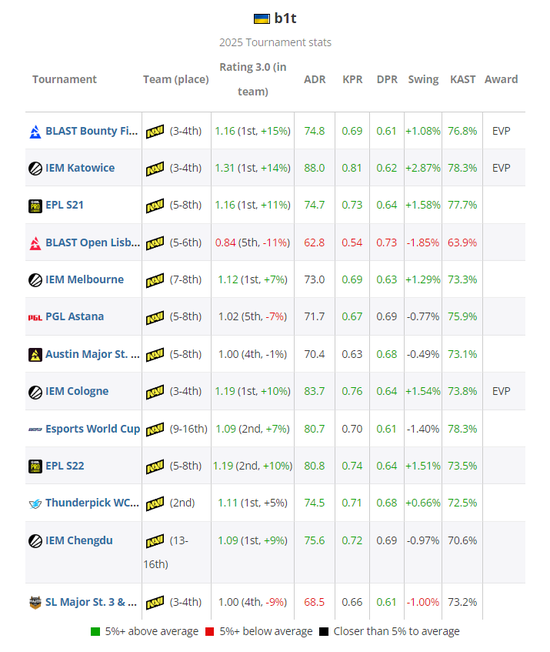Click the ESL Pro League logo beside EPL S21
This screenshot has height=652, width=550.
coord(35,206)
